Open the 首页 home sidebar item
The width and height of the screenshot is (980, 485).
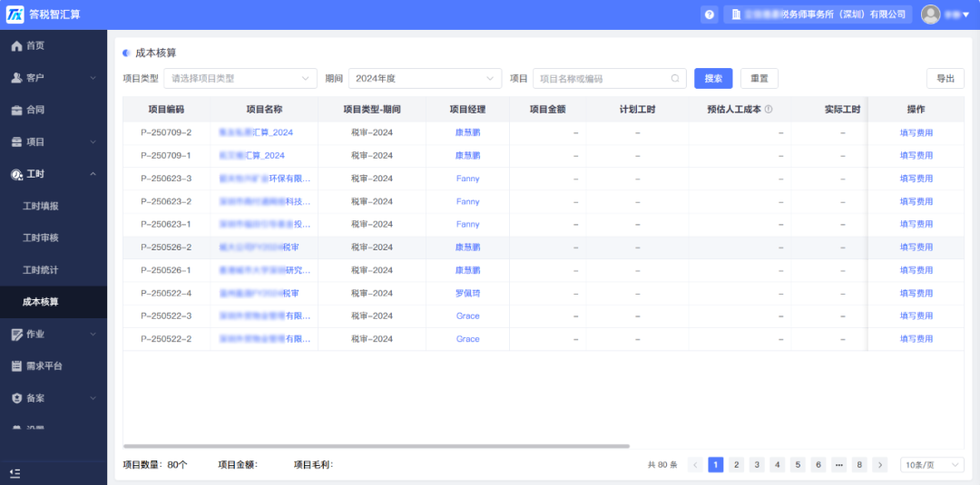[54, 45]
